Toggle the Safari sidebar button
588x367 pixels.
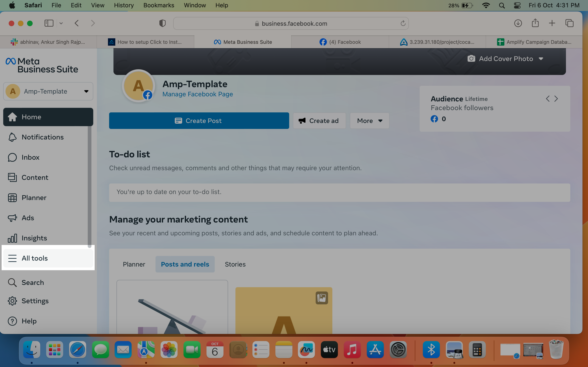click(x=49, y=23)
